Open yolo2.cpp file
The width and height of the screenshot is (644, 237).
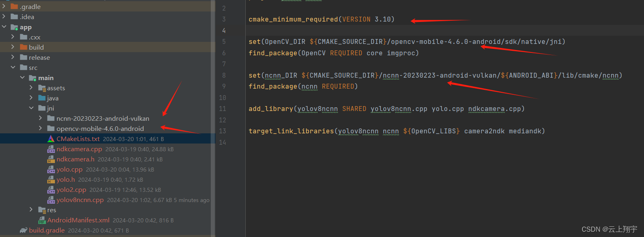click(72, 190)
